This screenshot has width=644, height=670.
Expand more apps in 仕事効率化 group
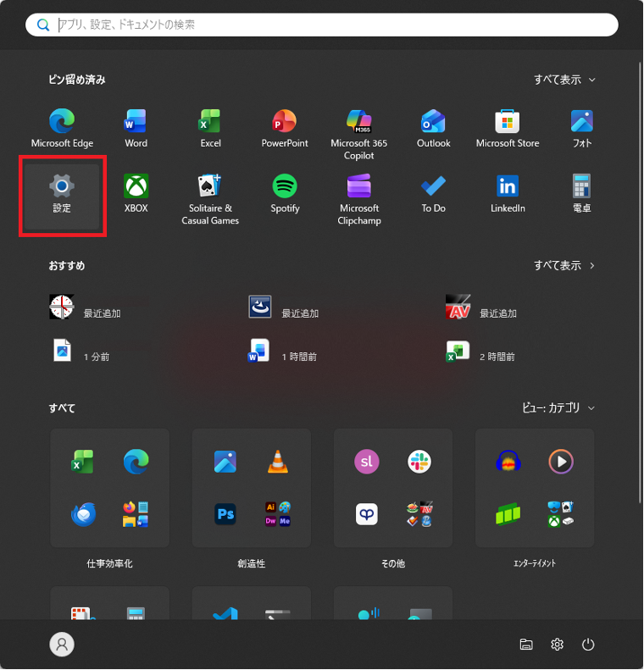pos(136,514)
